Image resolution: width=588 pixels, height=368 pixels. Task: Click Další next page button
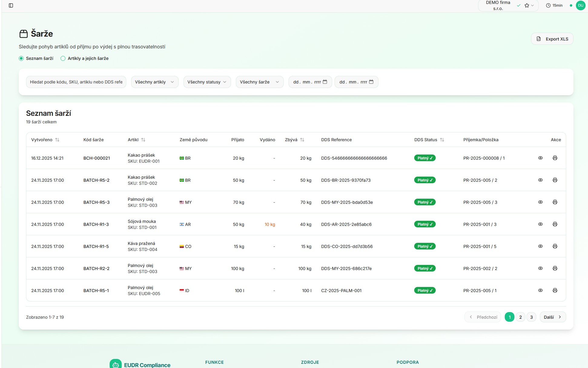pos(552,317)
